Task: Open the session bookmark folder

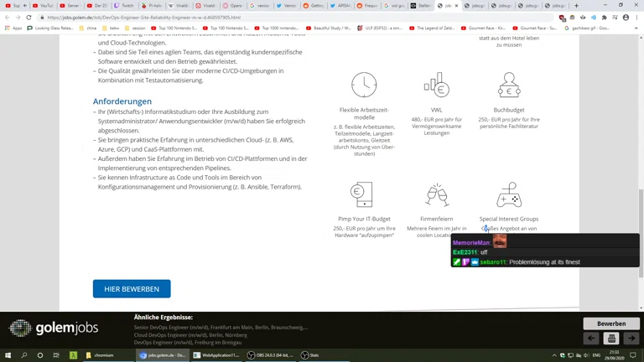Action: (135, 28)
